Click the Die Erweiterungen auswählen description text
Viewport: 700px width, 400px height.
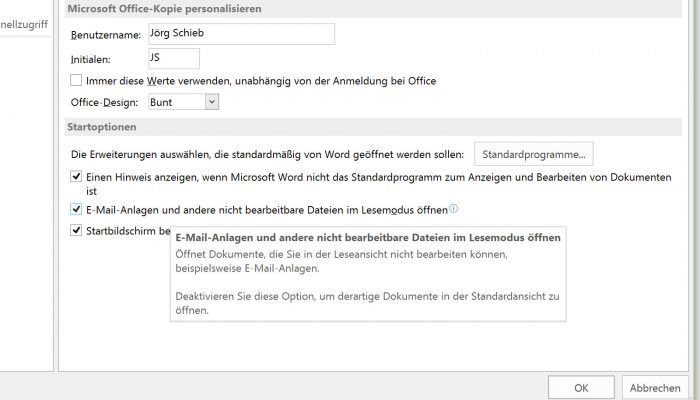pyautogui.click(x=267, y=154)
